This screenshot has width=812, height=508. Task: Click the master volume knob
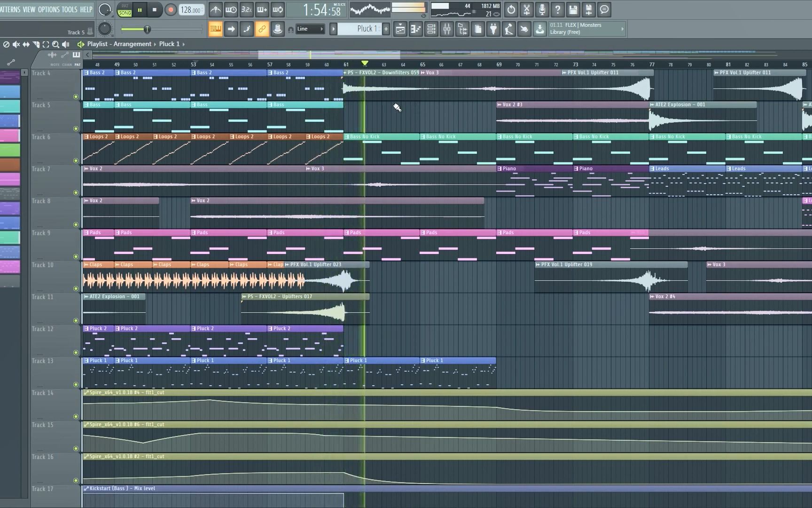point(105,9)
